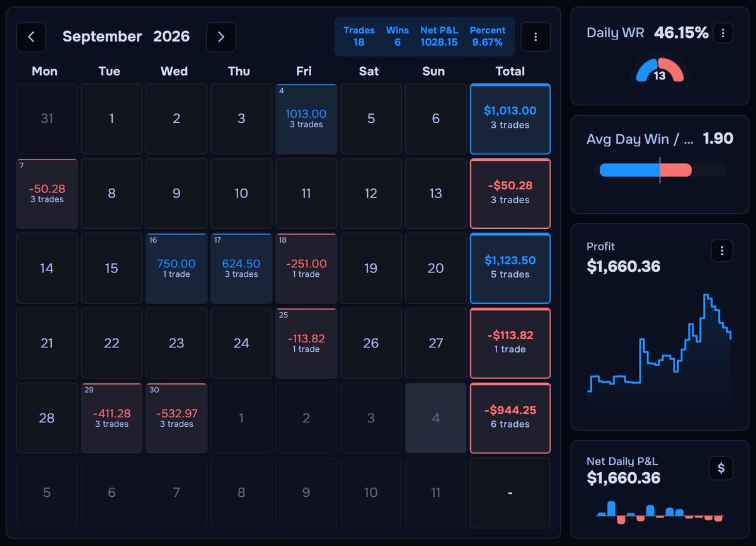
Task: Select September 28 day cell
Action: [47, 418]
